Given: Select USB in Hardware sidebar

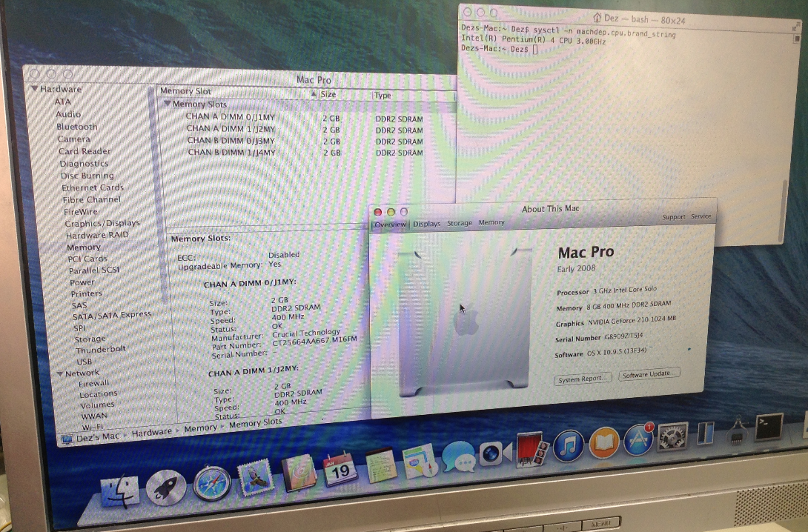Looking at the screenshot, I should click(x=84, y=362).
